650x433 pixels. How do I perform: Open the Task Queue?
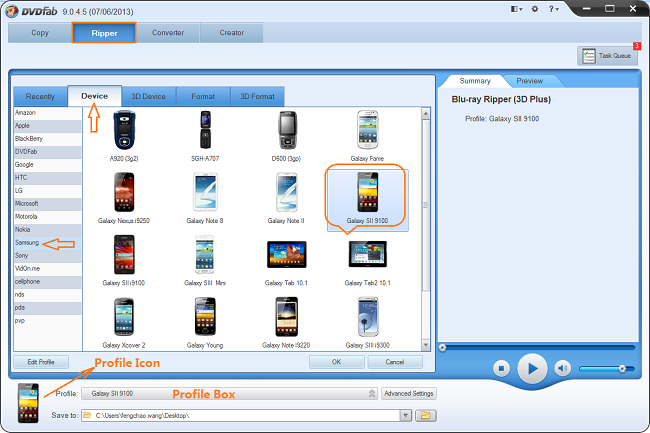click(607, 56)
